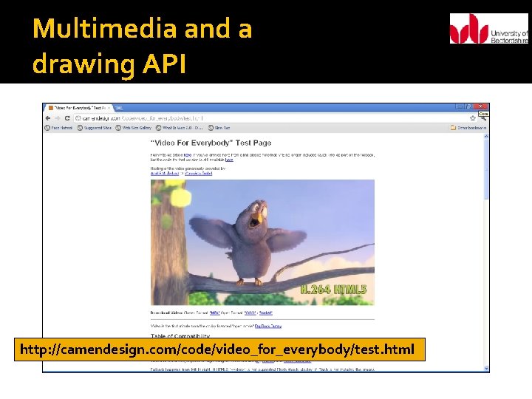This screenshot has height=399, width=532.
Task: Download the OGG open format video
Action: [250, 313]
